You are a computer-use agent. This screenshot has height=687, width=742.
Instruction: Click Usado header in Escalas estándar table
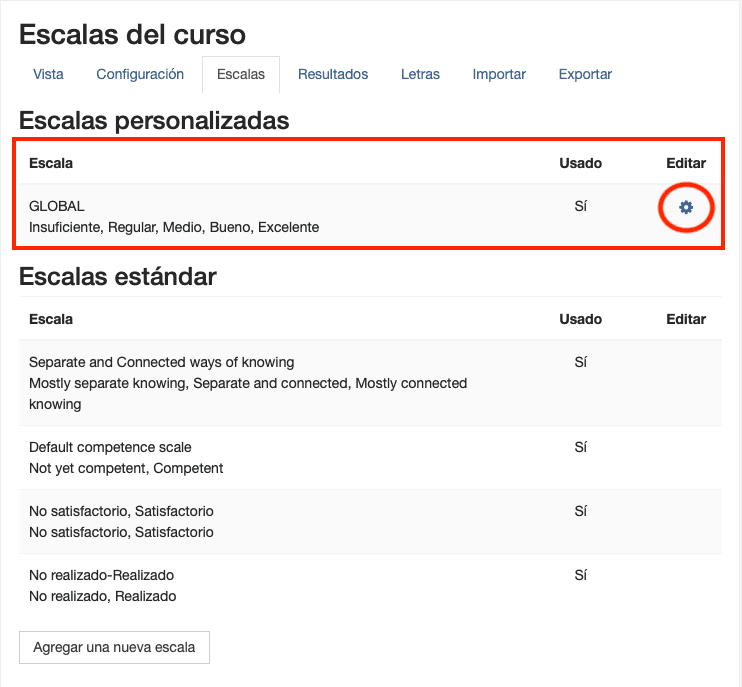(x=581, y=319)
